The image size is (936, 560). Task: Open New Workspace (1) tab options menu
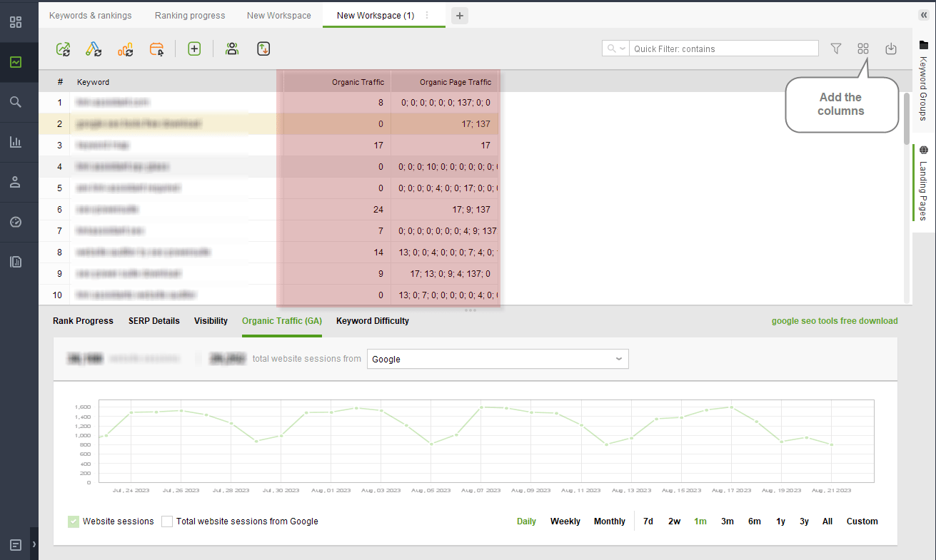coord(427,15)
